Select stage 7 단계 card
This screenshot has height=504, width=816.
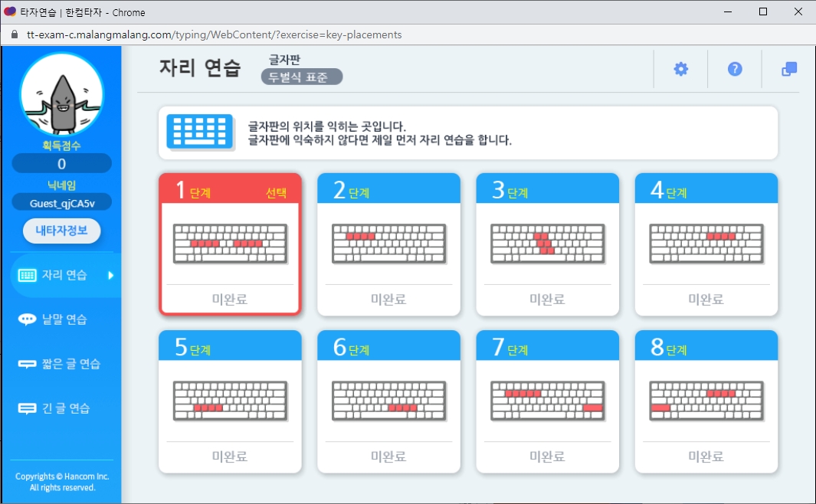(x=547, y=400)
